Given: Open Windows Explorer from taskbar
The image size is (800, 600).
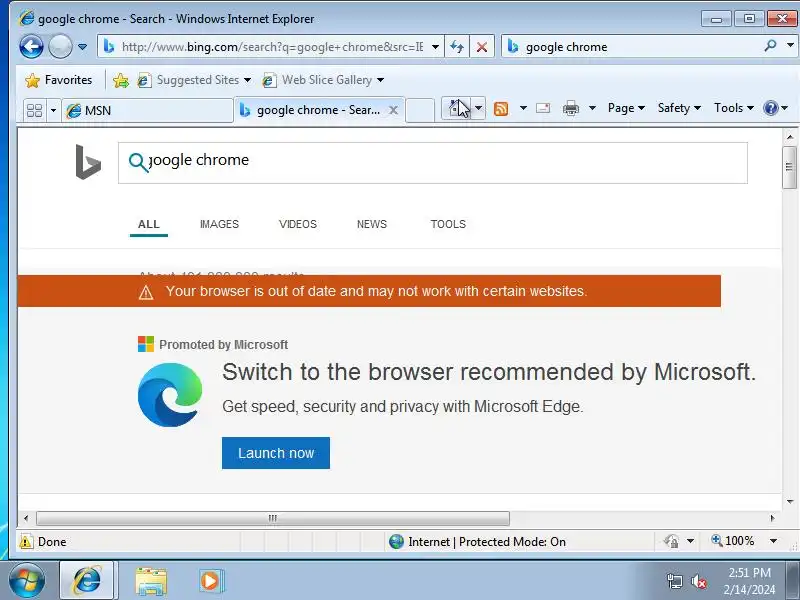Looking at the screenshot, I should click(x=151, y=581).
